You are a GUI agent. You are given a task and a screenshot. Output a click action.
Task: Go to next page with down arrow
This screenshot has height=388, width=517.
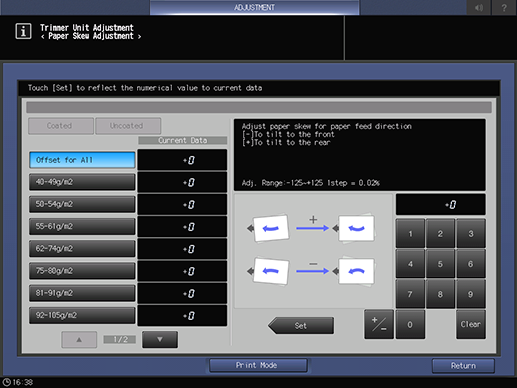click(160, 339)
